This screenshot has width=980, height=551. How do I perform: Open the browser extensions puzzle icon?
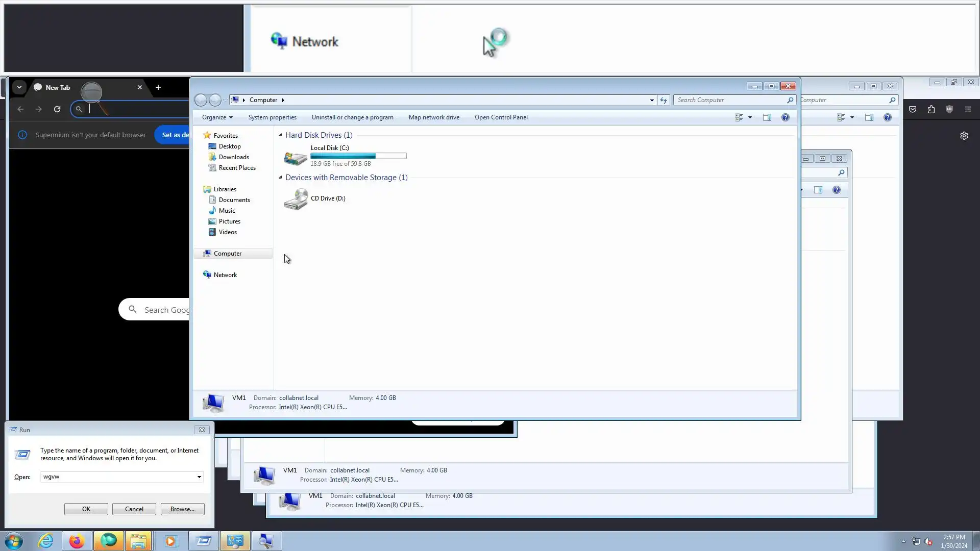tap(931, 109)
